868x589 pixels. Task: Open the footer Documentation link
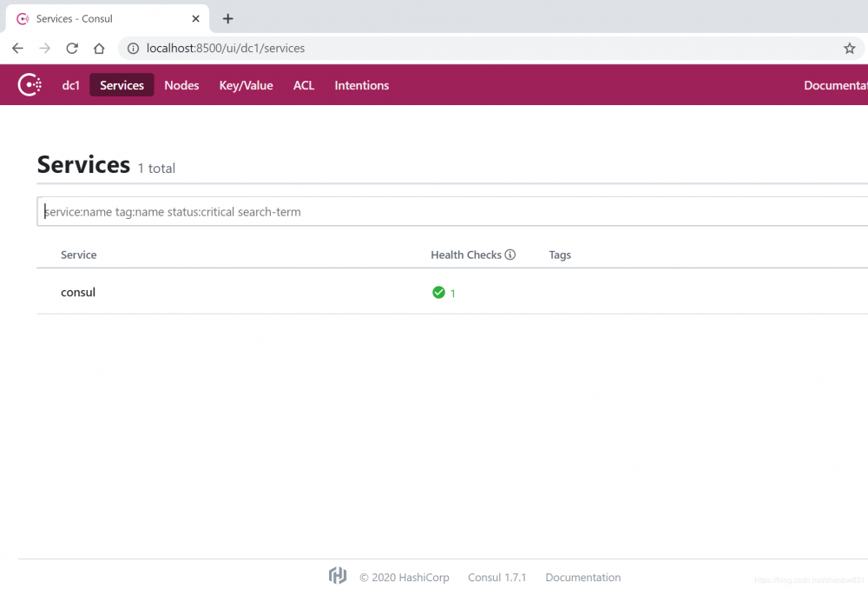(583, 578)
